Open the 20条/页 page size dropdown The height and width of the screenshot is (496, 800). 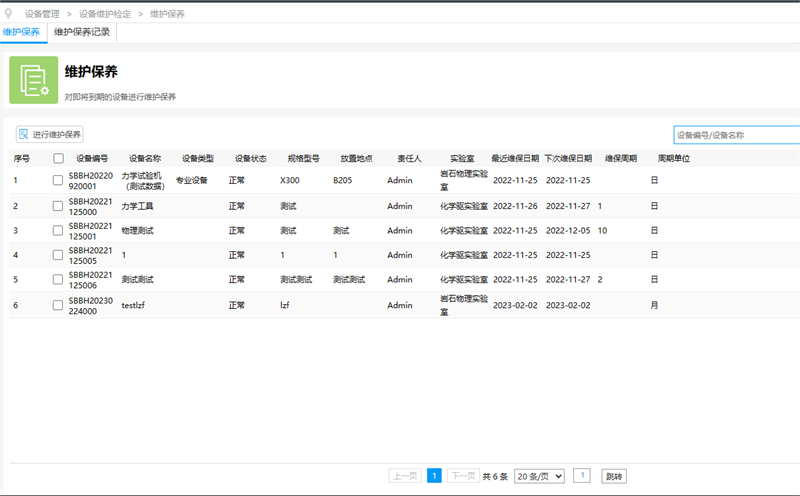click(x=540, y=476)
